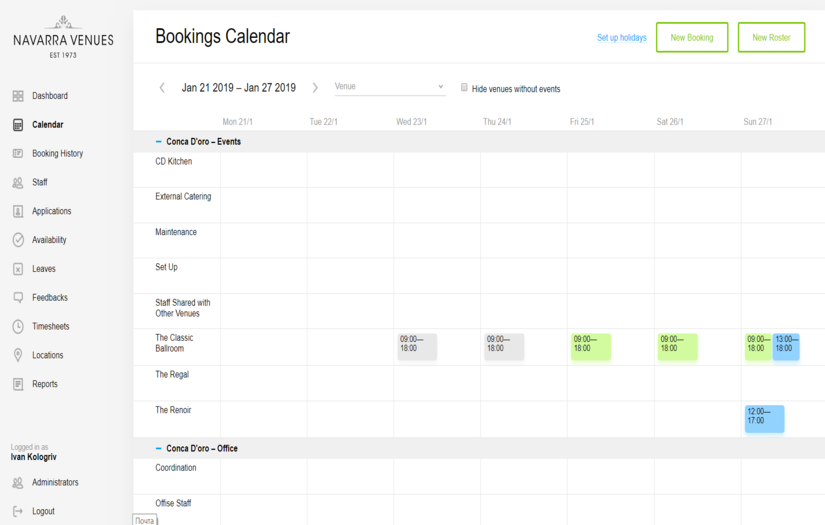The height and width of the screenshot is (525, 825).
Task: Click the Почта button at bottom
Action: click(x=145, y=520)
